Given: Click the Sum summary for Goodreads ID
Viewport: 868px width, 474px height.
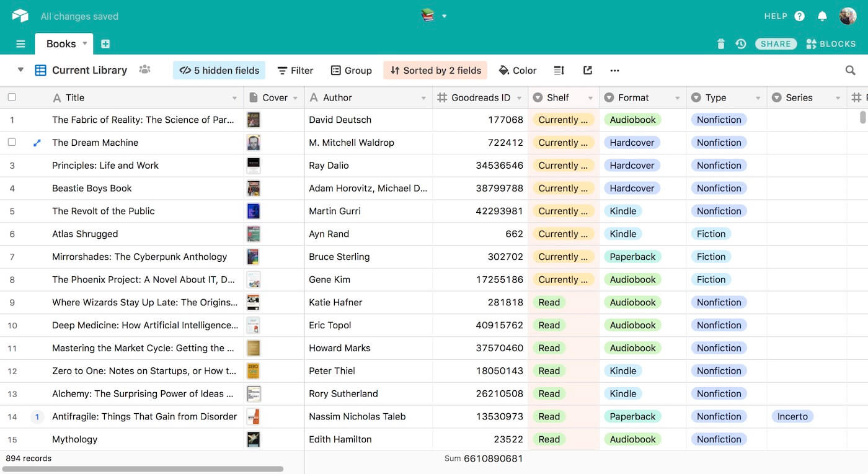Looking at the screenshot, I should pyautogui.click(x=484, y=458).
